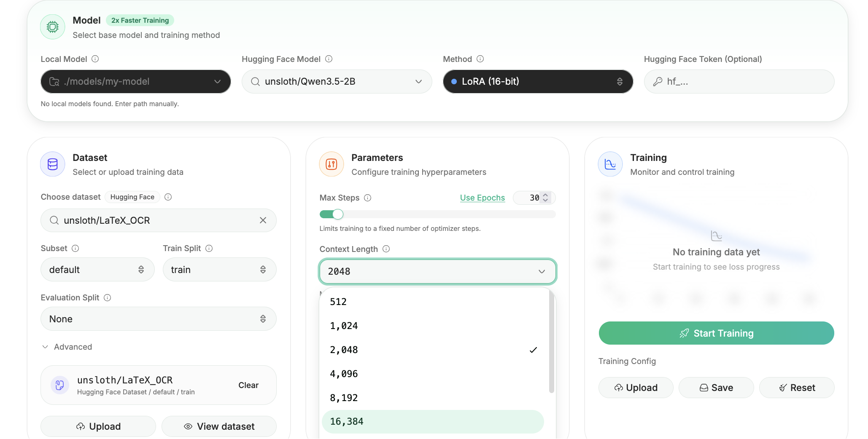Click the info icon beside Max Steps
This screenshot has width=868, height=439.
point(368,198)
